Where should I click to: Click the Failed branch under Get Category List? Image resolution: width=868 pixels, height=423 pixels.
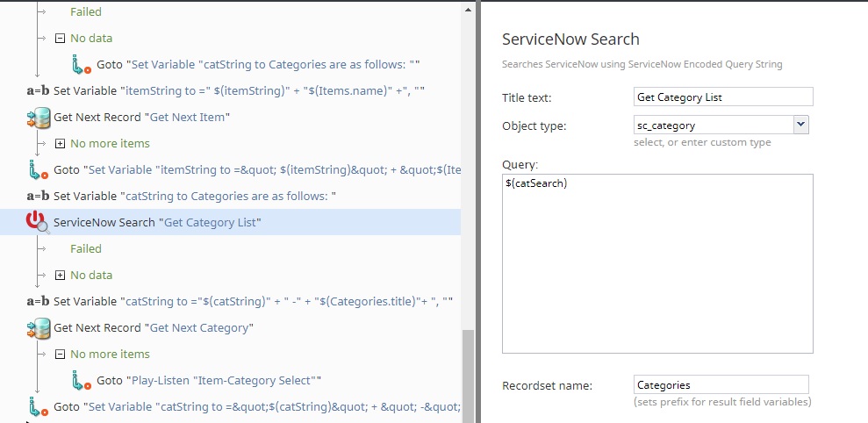pyautogui.click(x=86, y=248)
